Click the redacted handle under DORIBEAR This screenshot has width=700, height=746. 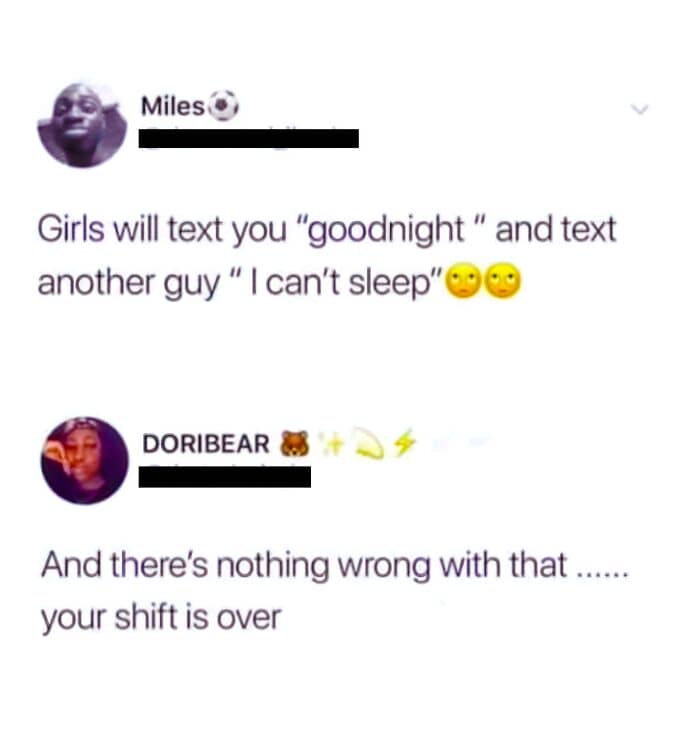point(225,477)
